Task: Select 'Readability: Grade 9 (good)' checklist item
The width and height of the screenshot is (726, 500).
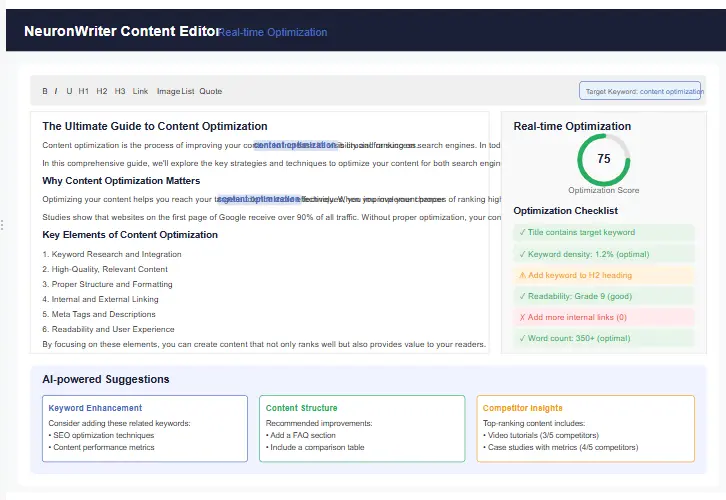Action: click(604, 296)
